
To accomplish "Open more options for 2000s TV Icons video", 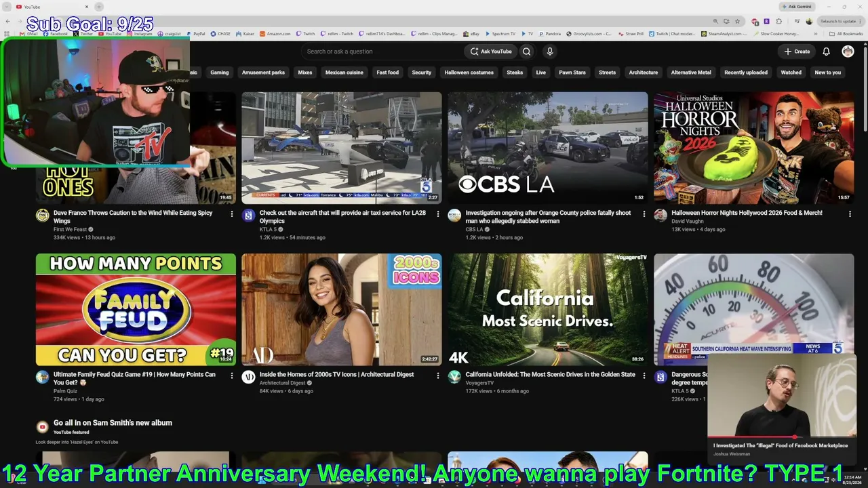I will tap(437, 375).
